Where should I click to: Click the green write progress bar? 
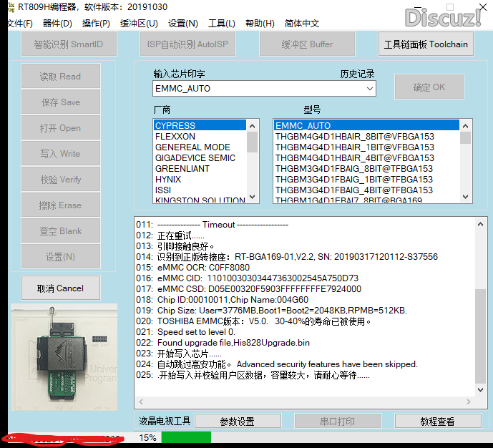[x=186, y=438]
